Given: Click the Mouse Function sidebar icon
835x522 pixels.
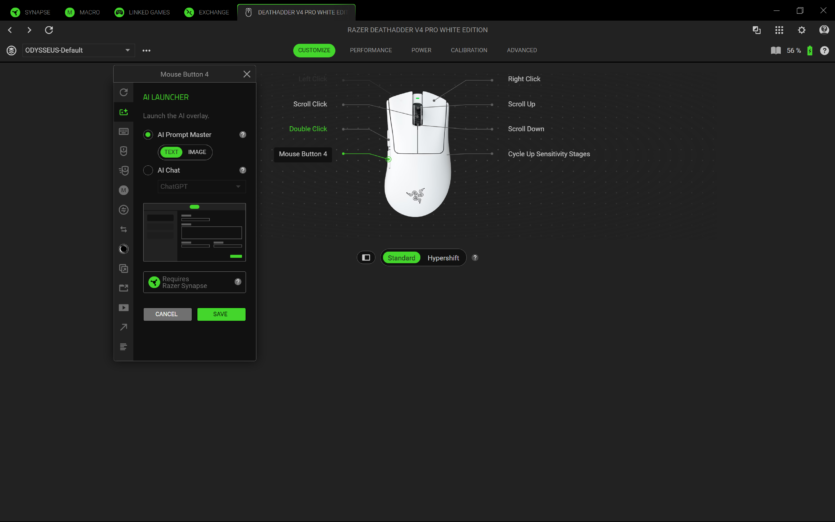Looking at the screenshot, I should pyautogui.click(x=123, y=151).
